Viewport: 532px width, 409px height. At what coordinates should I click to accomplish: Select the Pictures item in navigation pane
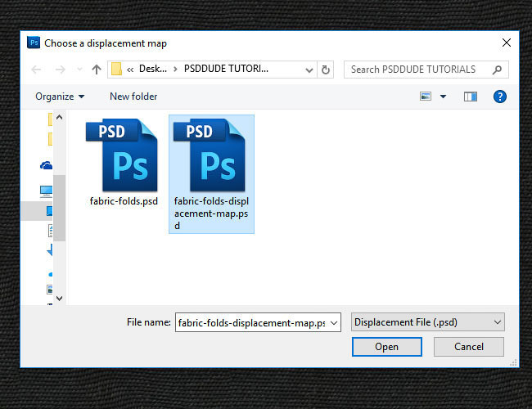(50, 290)
